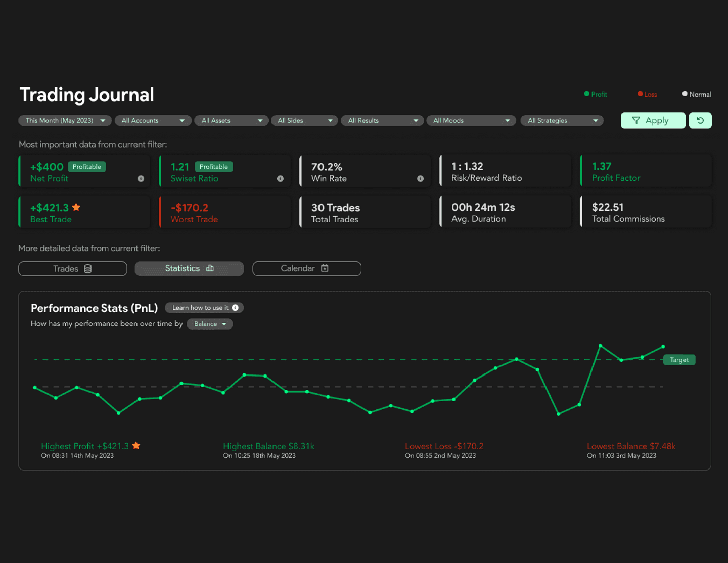This screenshot has height=563, width=728.
Task: Click Lowest Balance $7.48k text
Action: (631, 446)
